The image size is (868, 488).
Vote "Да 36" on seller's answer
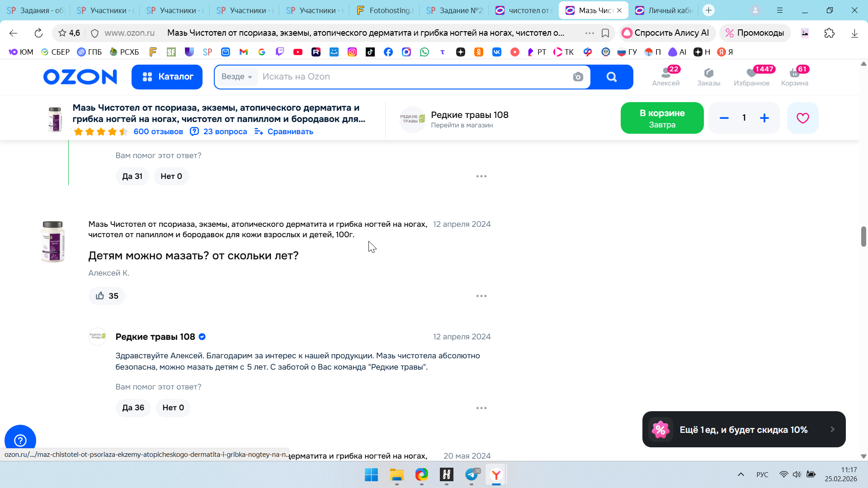[x=133, y=408]
